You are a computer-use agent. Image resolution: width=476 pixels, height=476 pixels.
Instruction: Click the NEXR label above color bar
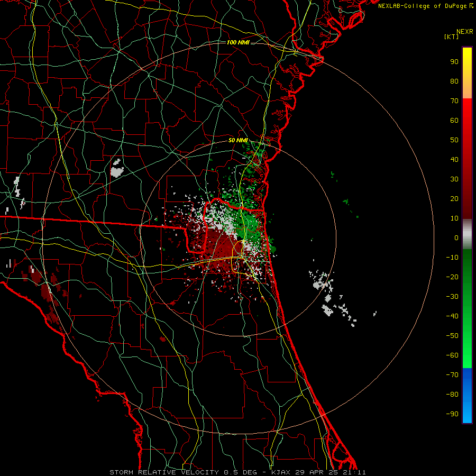point(464,32)
